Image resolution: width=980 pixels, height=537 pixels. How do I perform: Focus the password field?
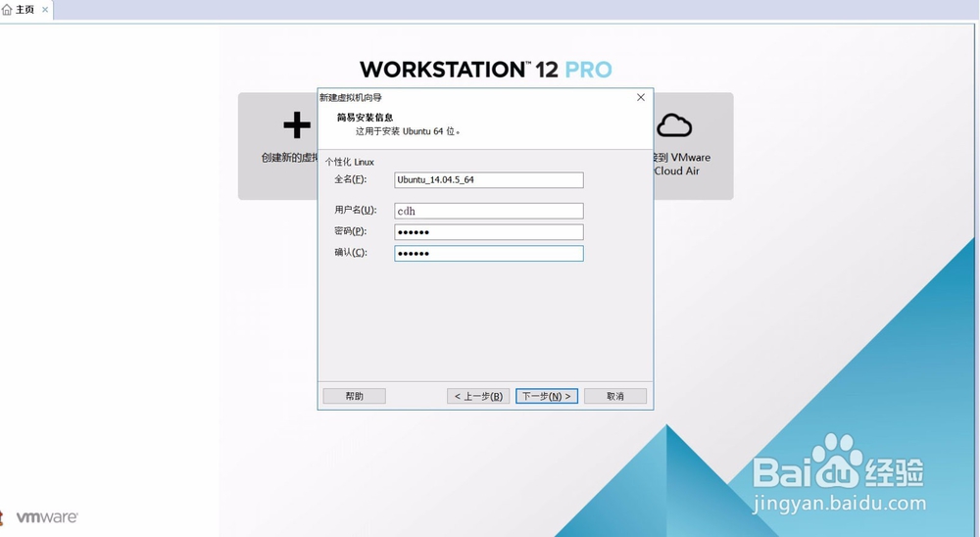[489, 232]
